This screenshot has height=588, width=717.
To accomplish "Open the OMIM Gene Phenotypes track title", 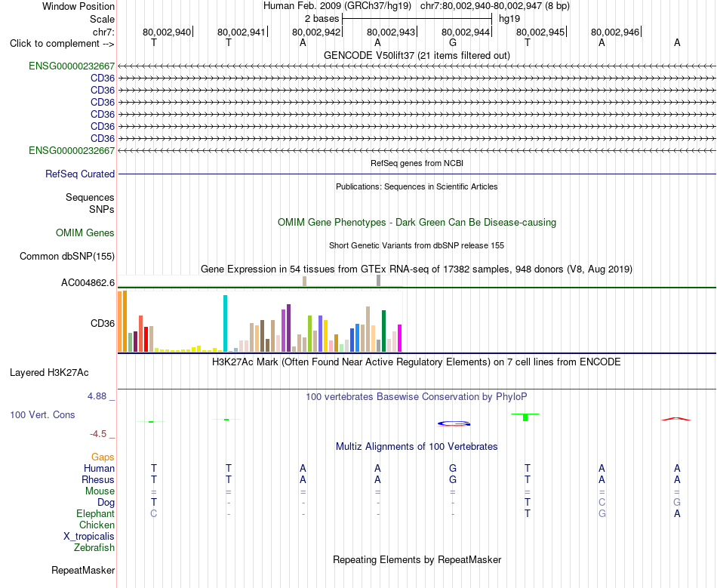I will [x=417, y=222].
